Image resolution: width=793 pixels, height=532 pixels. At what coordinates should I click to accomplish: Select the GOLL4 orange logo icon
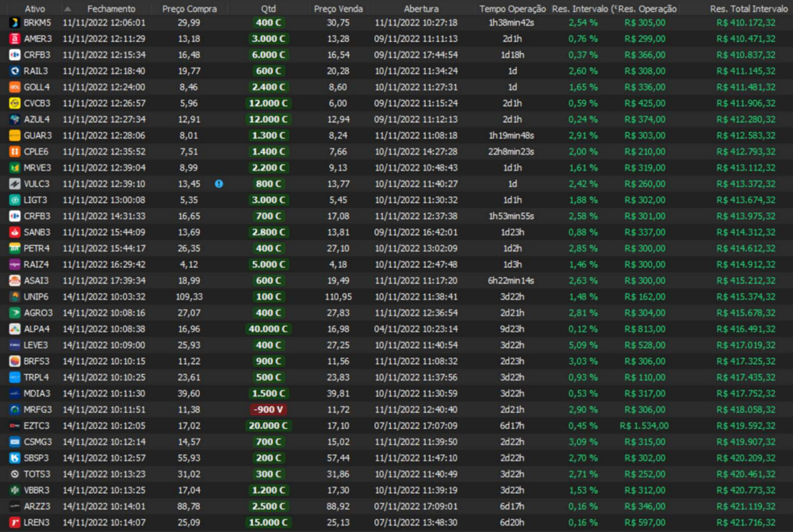tap(14, 87)
